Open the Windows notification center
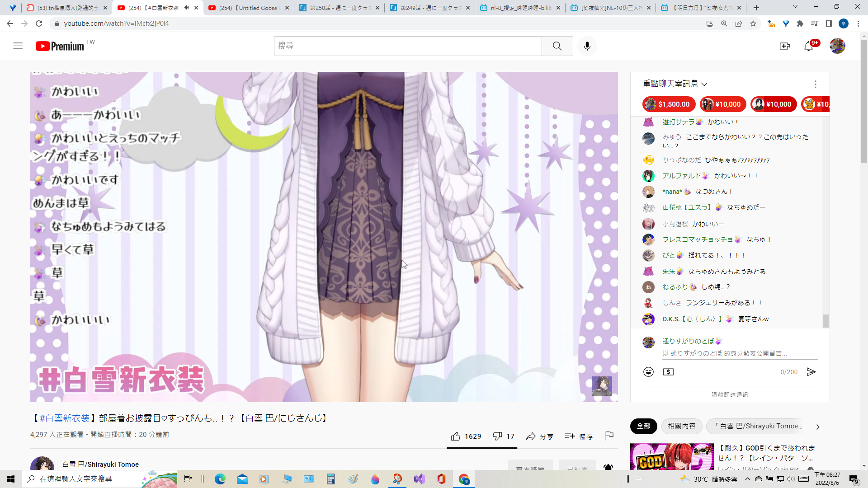868x488 pixels. 854,479
